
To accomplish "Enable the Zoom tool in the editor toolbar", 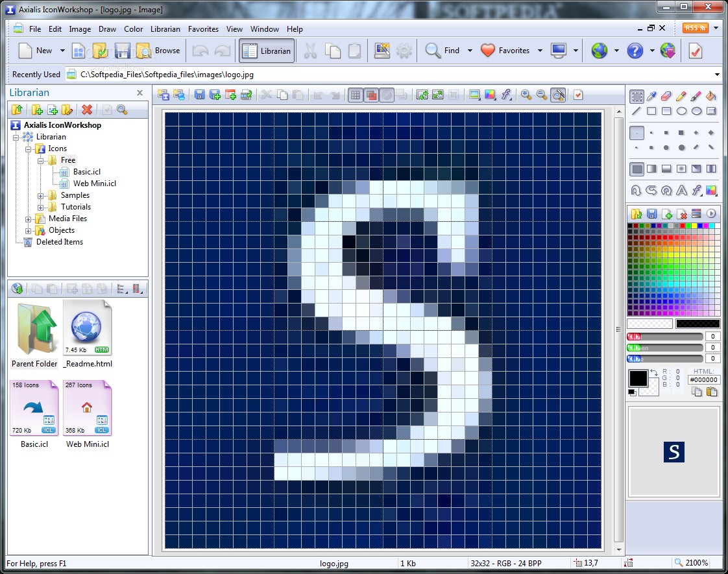I will point(557,95).
